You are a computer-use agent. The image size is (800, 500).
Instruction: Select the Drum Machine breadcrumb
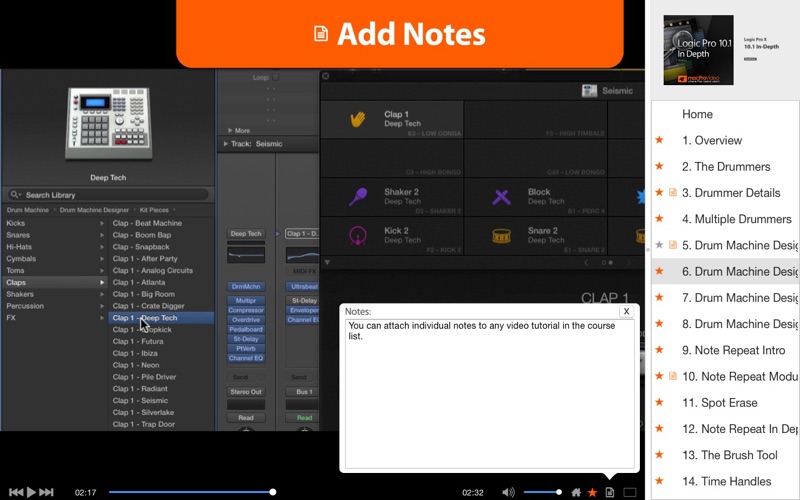click(x=28, y=210)
